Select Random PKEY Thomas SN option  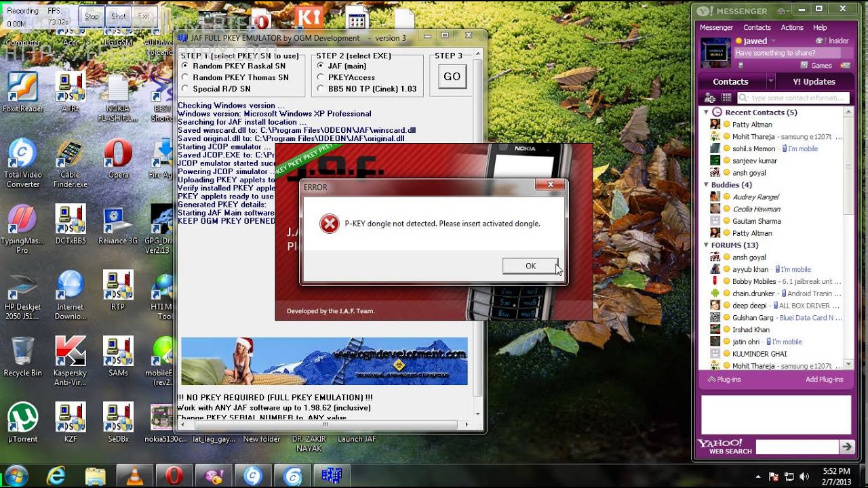pos(235,77)
